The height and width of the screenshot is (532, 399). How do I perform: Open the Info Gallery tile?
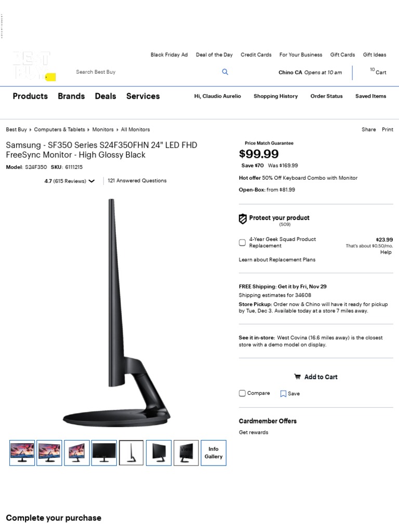tap(214, 453)
